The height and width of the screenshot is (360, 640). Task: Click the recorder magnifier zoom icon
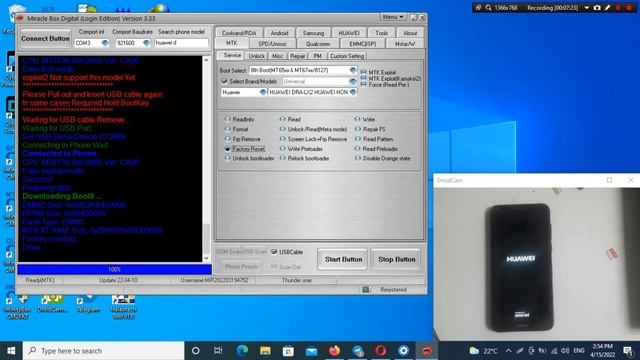(488, 8)
